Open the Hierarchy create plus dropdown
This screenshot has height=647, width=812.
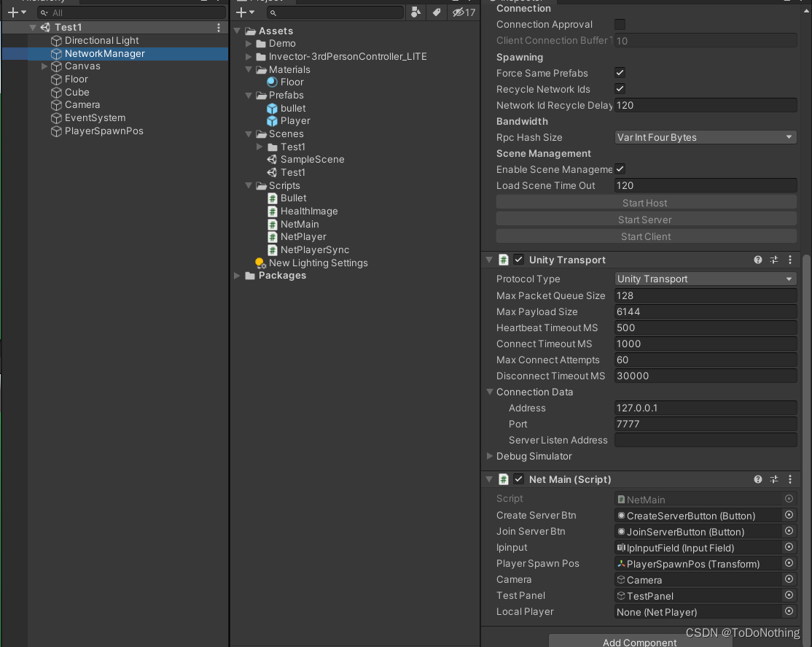coord(17,12)
